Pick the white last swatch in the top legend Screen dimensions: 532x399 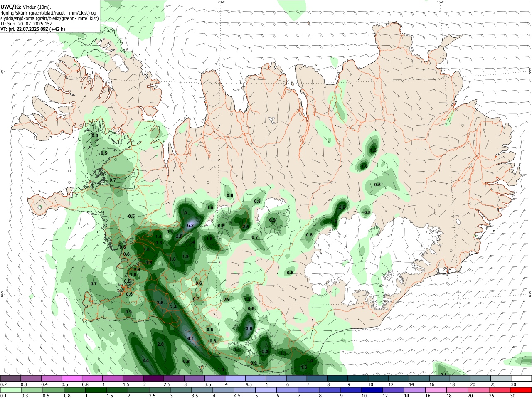pos(521,378)
